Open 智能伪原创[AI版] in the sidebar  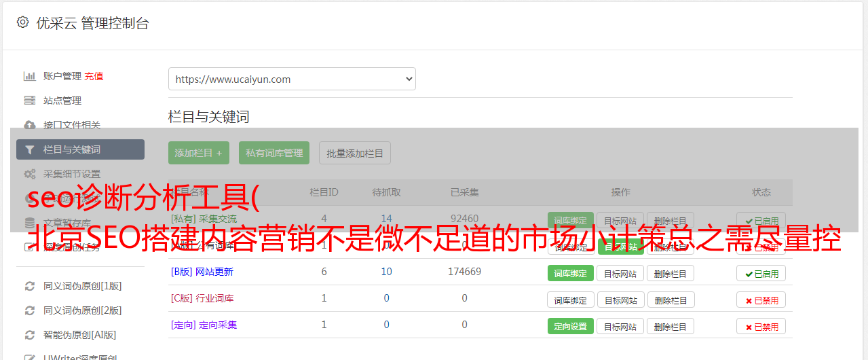80,335
